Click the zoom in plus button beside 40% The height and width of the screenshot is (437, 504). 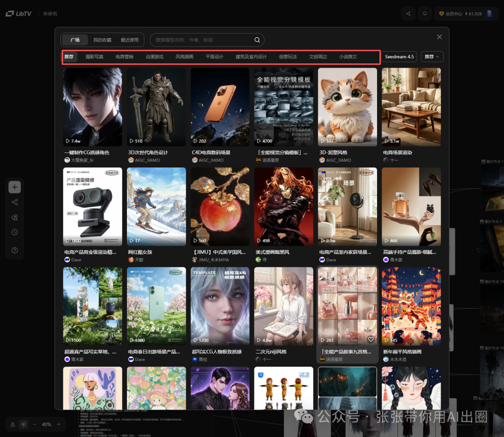(59, 424)
